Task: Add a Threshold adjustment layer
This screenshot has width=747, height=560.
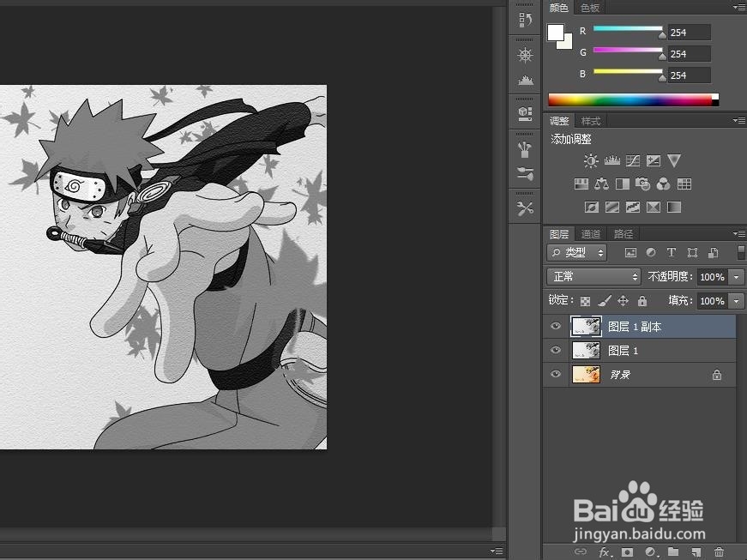Action: (x=633, y=208)
